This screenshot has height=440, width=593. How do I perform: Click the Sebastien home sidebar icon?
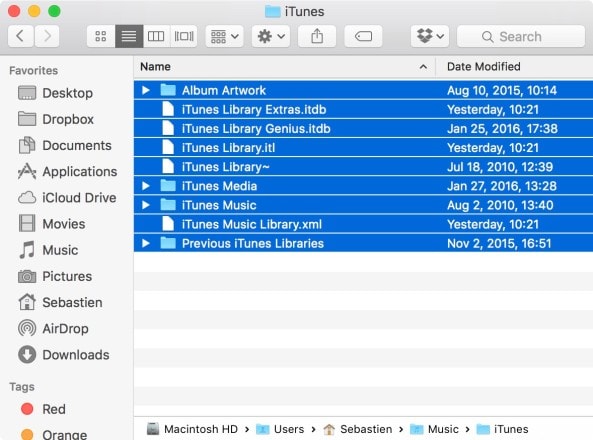(x=27, y=302)
